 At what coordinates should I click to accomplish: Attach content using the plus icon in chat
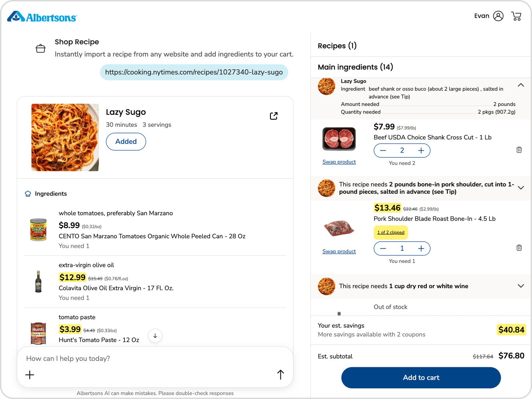(x=30, y=375)
